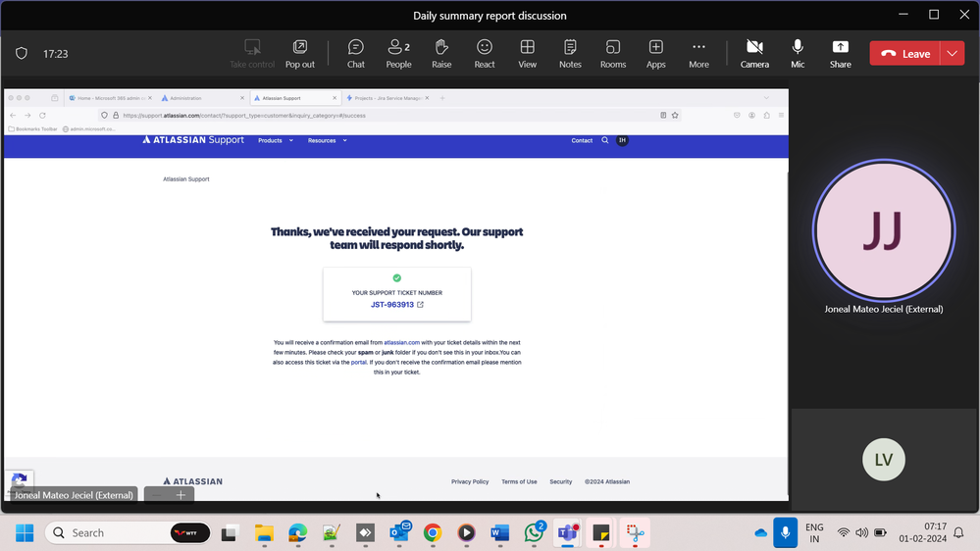
Task: Open the Security footer link
Action: (x=560, y=481)
